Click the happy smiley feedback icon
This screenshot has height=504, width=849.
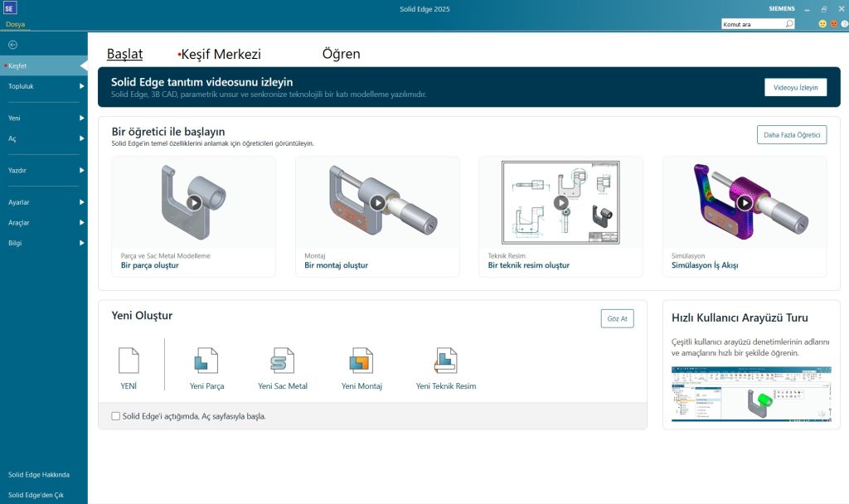point(822,24)
